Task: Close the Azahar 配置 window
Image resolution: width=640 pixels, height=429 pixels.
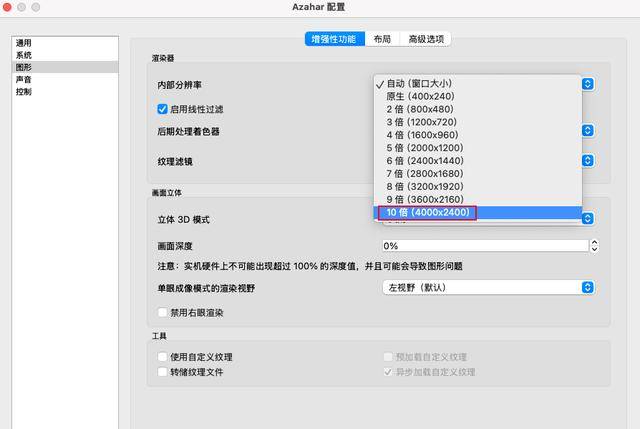Action: (7, 7)
